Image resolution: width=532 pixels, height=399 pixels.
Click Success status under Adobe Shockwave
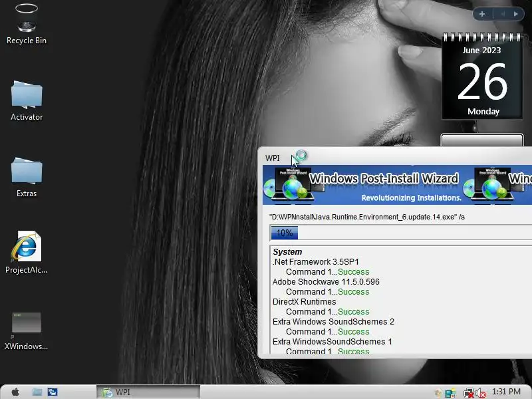tap(354, 292)
